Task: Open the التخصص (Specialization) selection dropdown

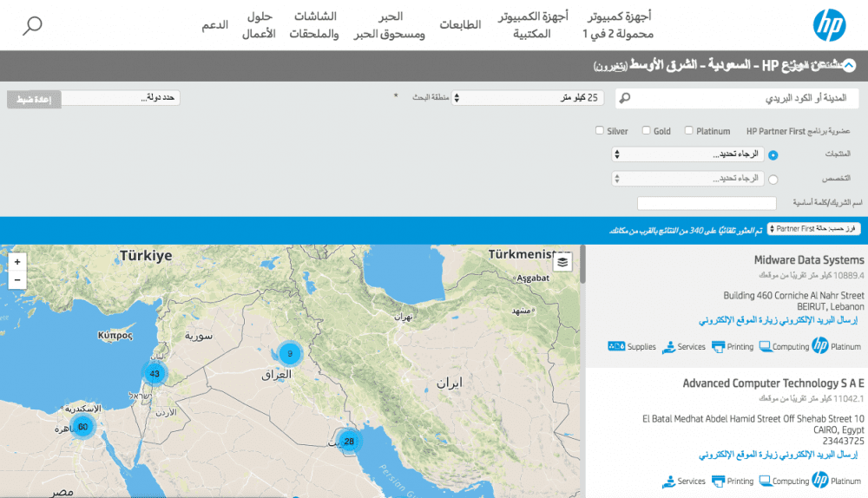Action: pyautogui.click(x=688, y=179)
